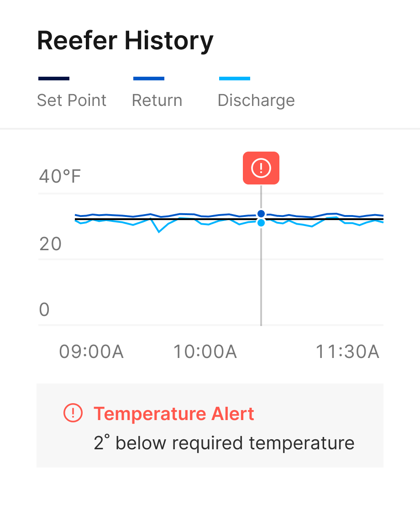Viewport: 420px width, 526px height.
Task: Click the sharp dip in the Discharge line
Action: click(159, 231)
